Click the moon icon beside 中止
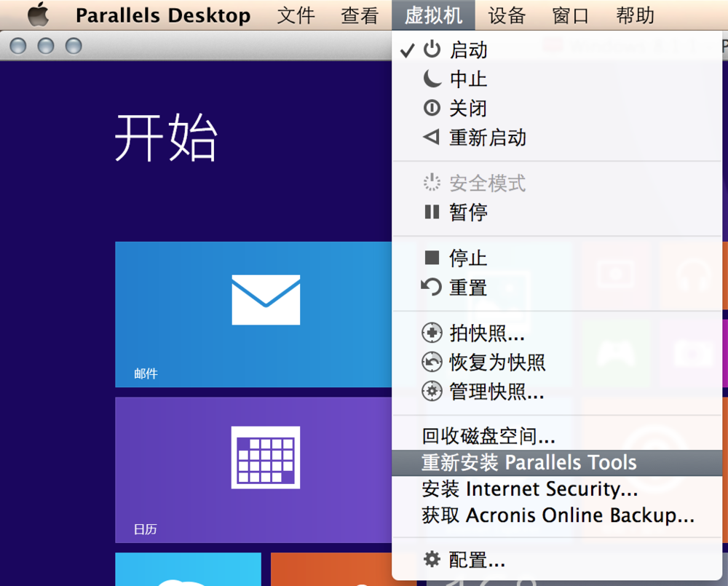The image size is (728, 586). pyautogui.click(x=432, y=79)
